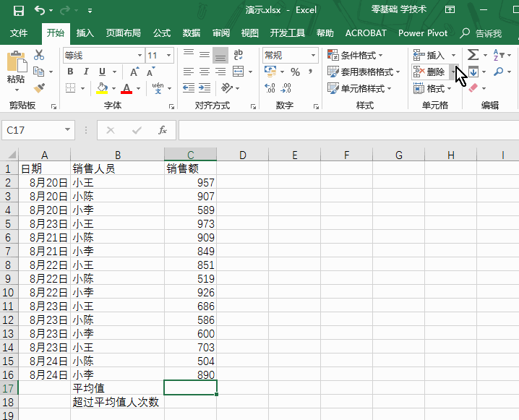Click the Decrease Decimal icon

[286, 88]
